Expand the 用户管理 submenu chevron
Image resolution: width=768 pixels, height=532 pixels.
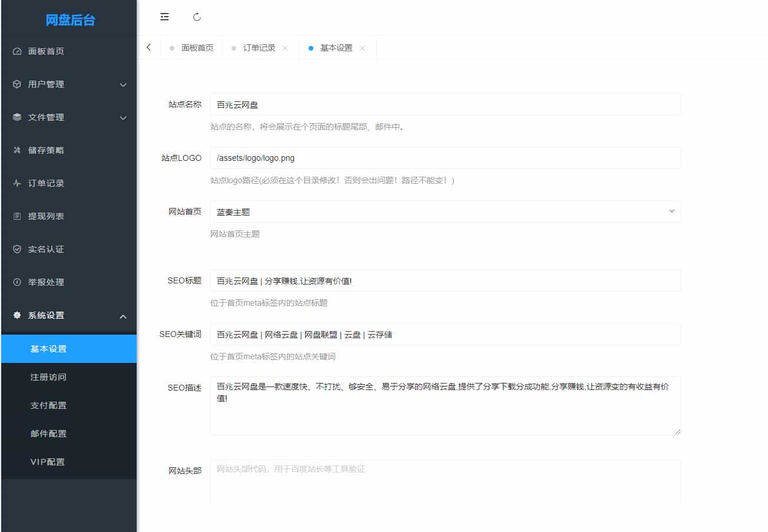coord(123,84)
